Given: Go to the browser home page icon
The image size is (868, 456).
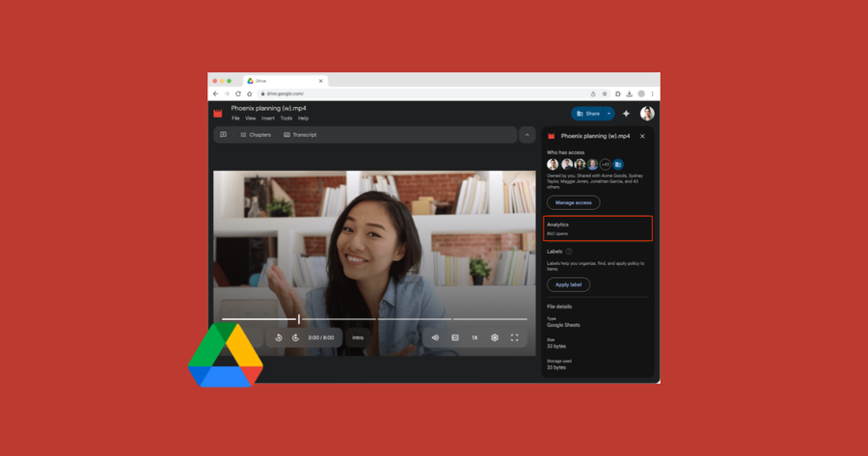Looking at the screenshot, I should 250,94.
